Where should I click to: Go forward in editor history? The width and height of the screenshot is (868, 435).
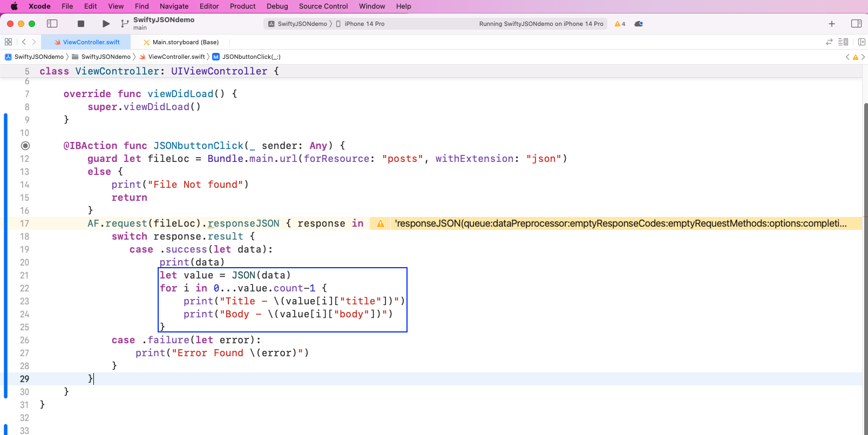(x=34, y=42)
